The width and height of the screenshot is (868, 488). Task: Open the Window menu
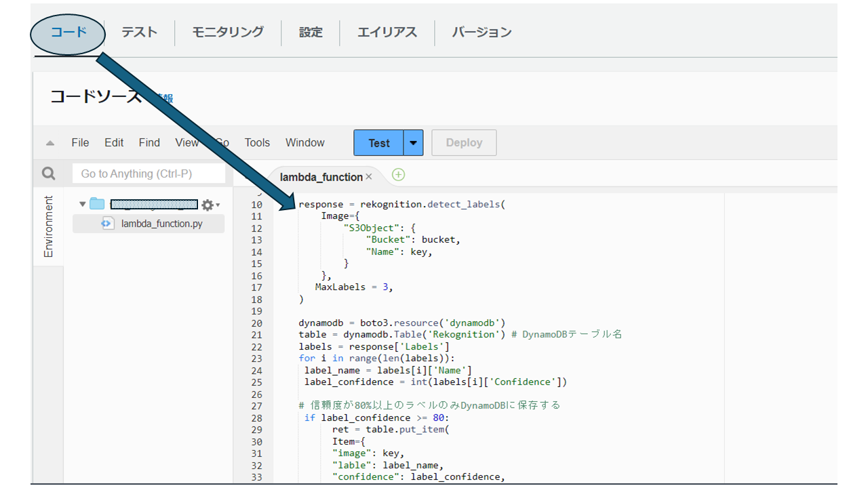pyautogui.click(x=304, y=142)
